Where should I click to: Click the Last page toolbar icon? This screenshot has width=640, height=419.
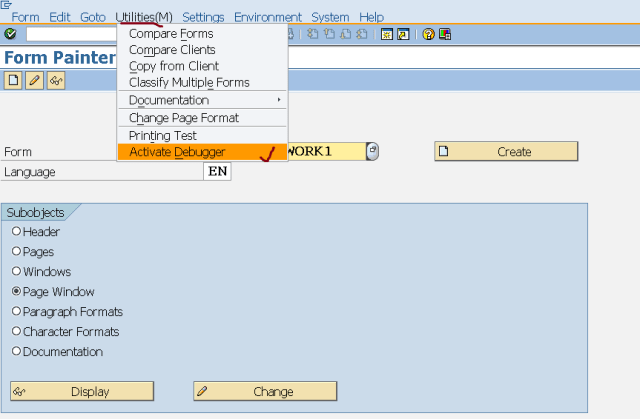pos(362,34)
